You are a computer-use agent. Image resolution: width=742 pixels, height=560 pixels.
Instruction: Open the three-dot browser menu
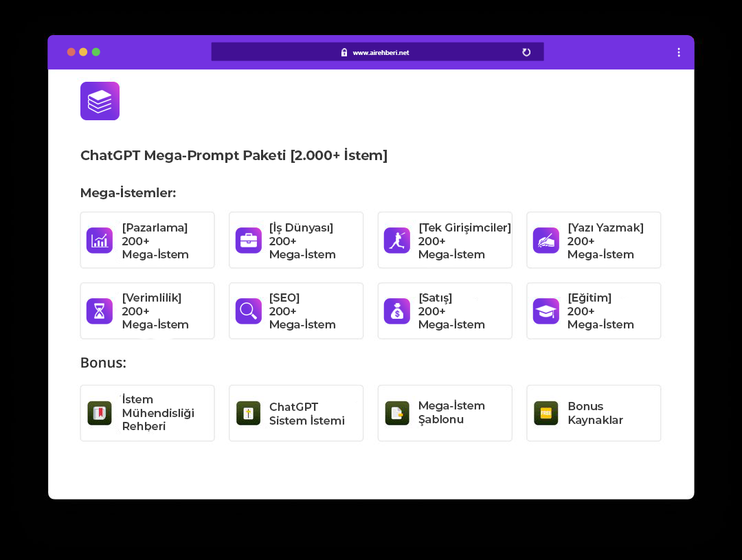pos(679,52)
